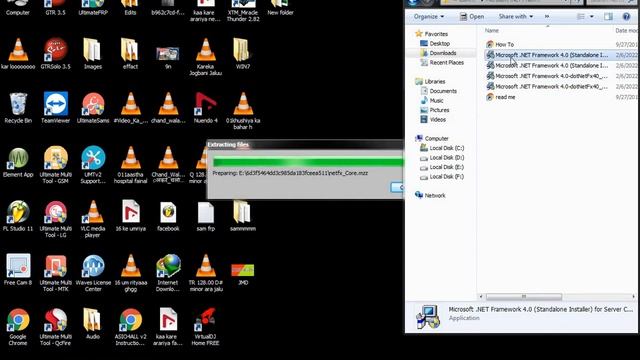Select the JMD desktop icon
Image resolution: width=640 pixels, height=360 pixels.
click(242, 273)
